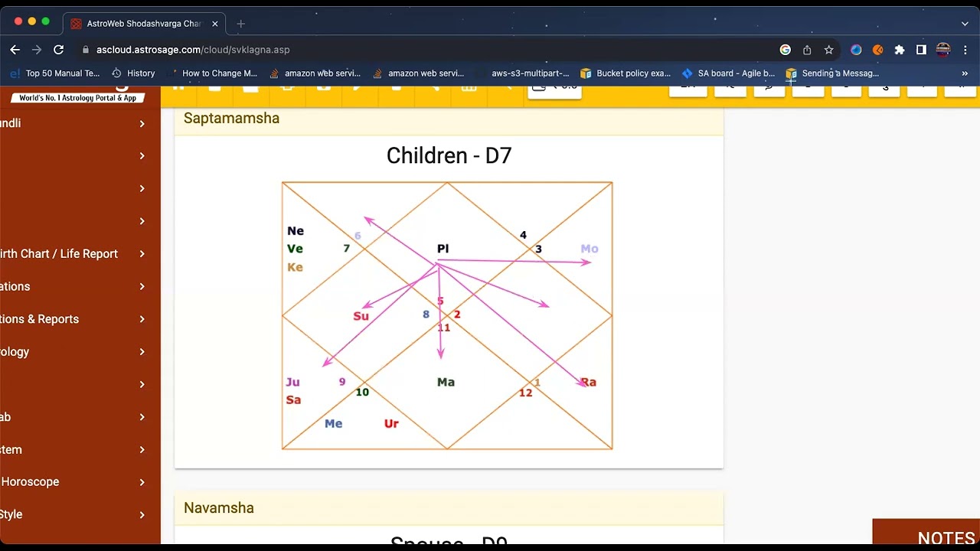Click the browser forward arrow

point(37,50)
